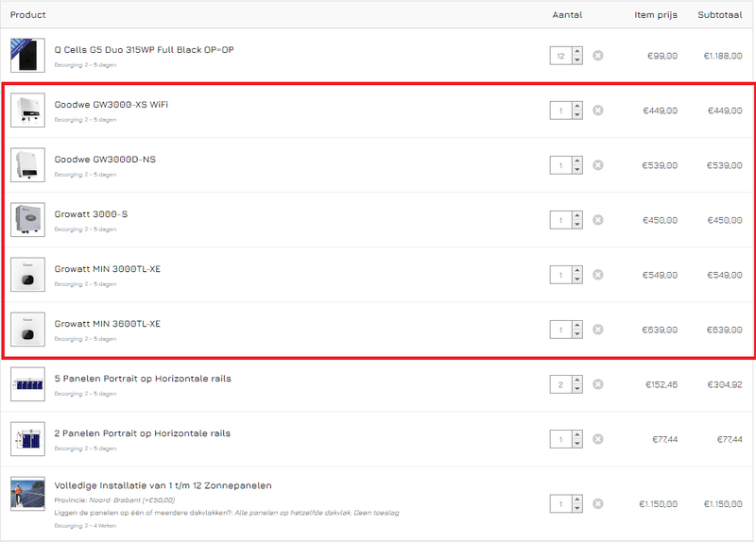
Task: Edit quantity field for 2 Panelen Portrait
Action: click(560, 439)
